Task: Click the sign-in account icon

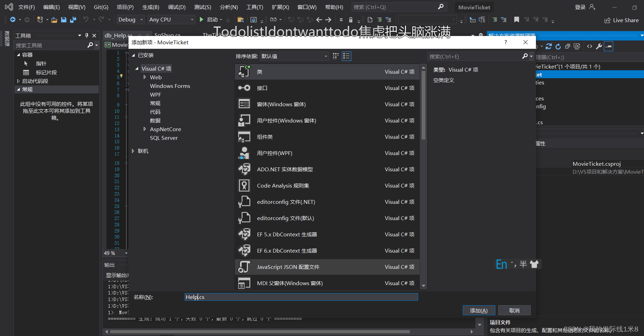Action: coord(592,7)
